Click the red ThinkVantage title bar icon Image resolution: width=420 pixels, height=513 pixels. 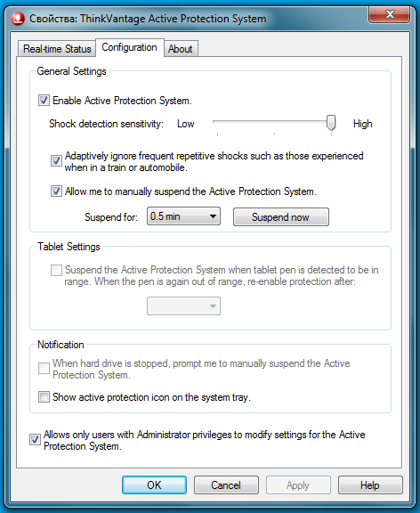pyautogui.click(x=17, y=19)
